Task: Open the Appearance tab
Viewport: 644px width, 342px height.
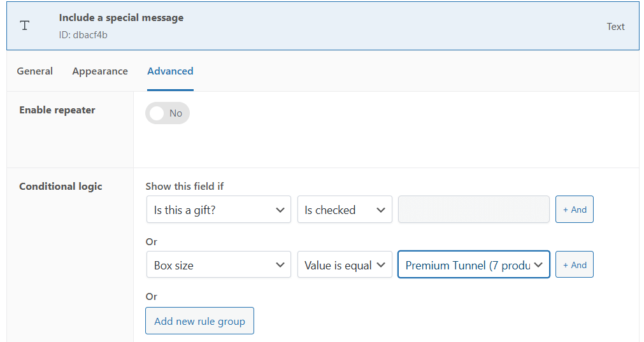Action: coord(100,71)
